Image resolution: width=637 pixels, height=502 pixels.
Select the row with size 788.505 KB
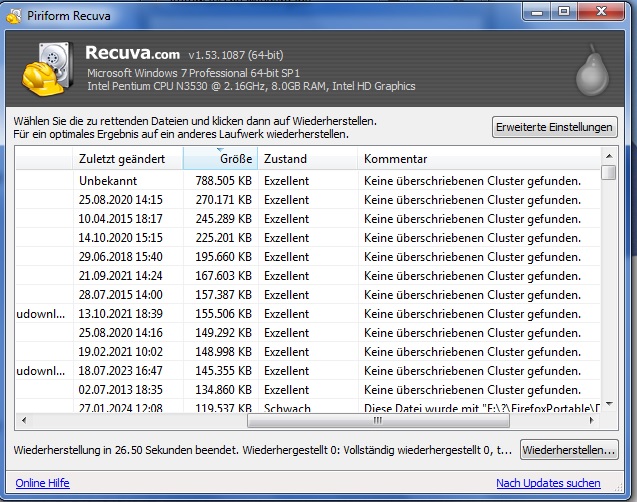coord(308,181)
